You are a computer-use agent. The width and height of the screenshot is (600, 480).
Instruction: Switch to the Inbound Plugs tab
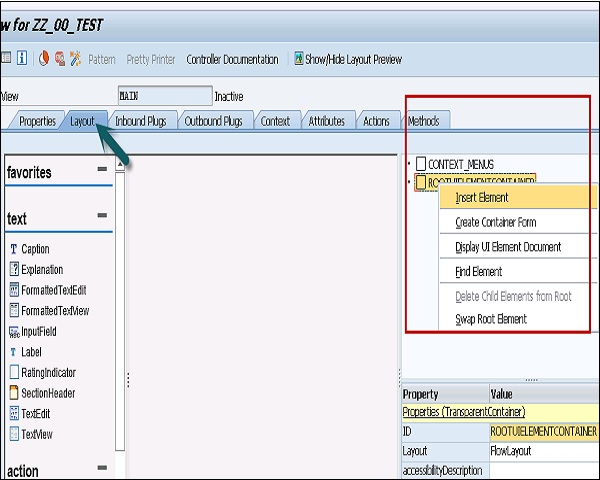click(x=140, y=121)
